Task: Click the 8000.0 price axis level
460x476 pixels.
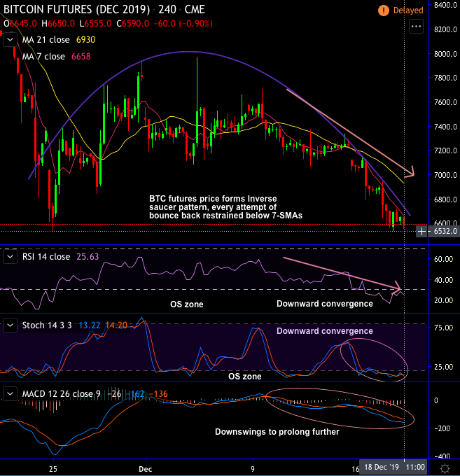Action: click(445, 54)
